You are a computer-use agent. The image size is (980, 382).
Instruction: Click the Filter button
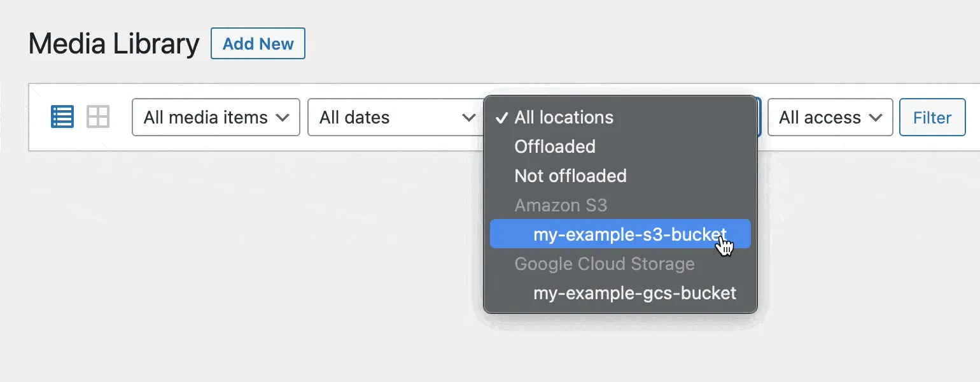[x=932, y=117]
